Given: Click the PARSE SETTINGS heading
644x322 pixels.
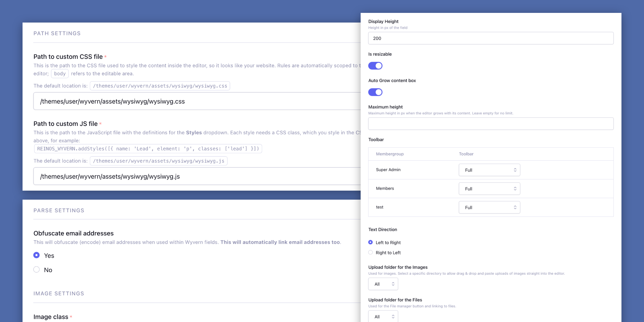Looking at the screenshot, I should tap(59, 211).
